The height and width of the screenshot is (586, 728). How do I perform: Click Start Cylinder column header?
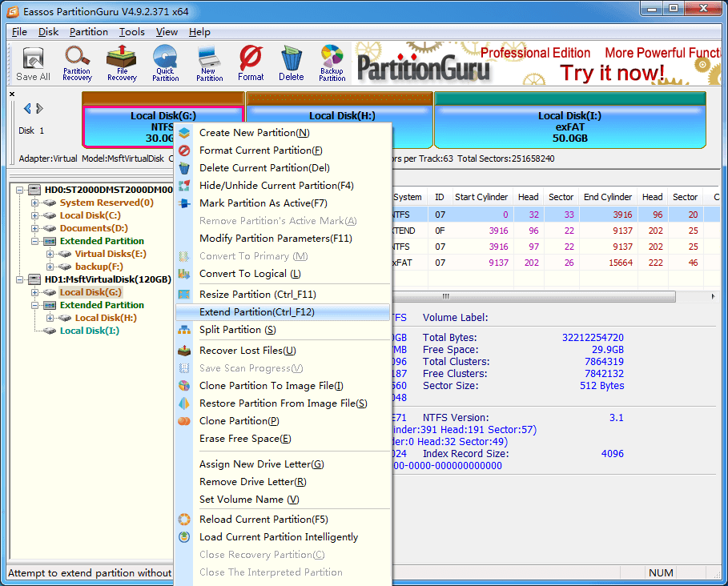tap(481, 197)
